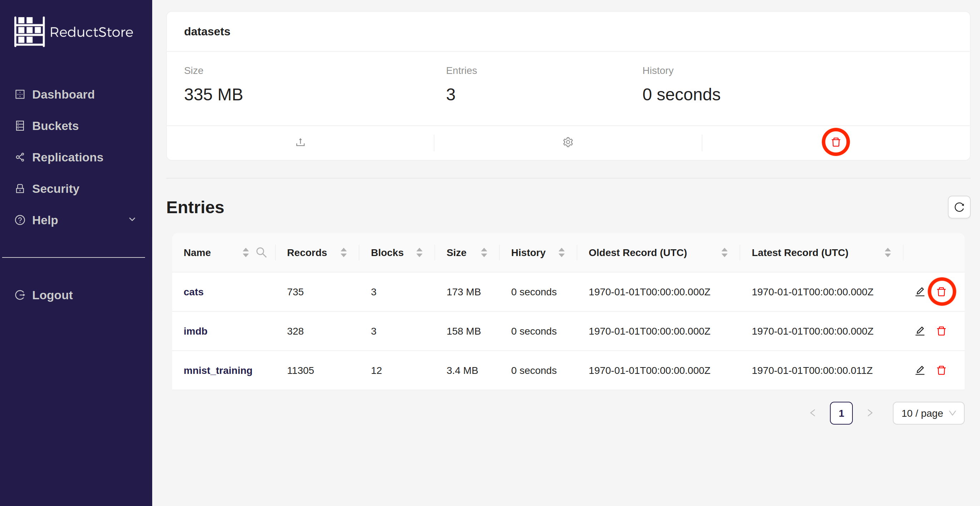Image resolution: width=980 pixels, height=506 pixels.
Task: Open the mnist_training entry link
Action: (x=218, y=370)
